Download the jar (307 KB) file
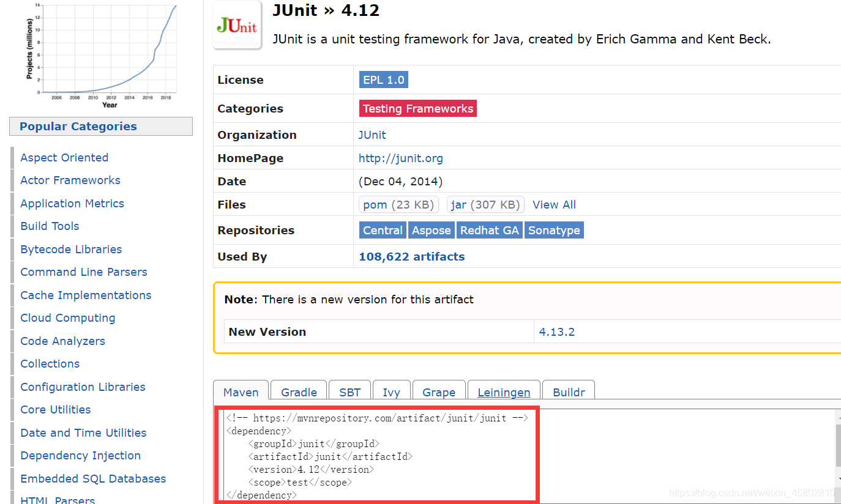 (x=485, y=205)
